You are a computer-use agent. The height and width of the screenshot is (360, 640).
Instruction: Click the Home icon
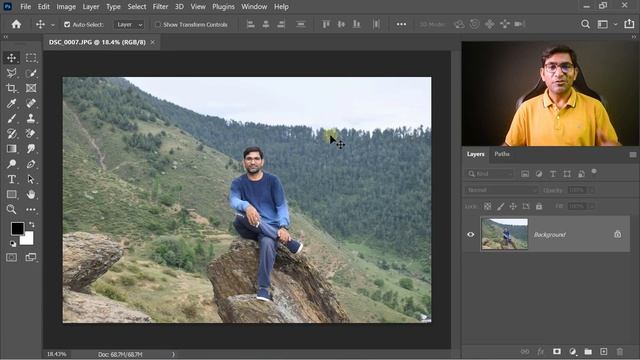coord(16,24)
